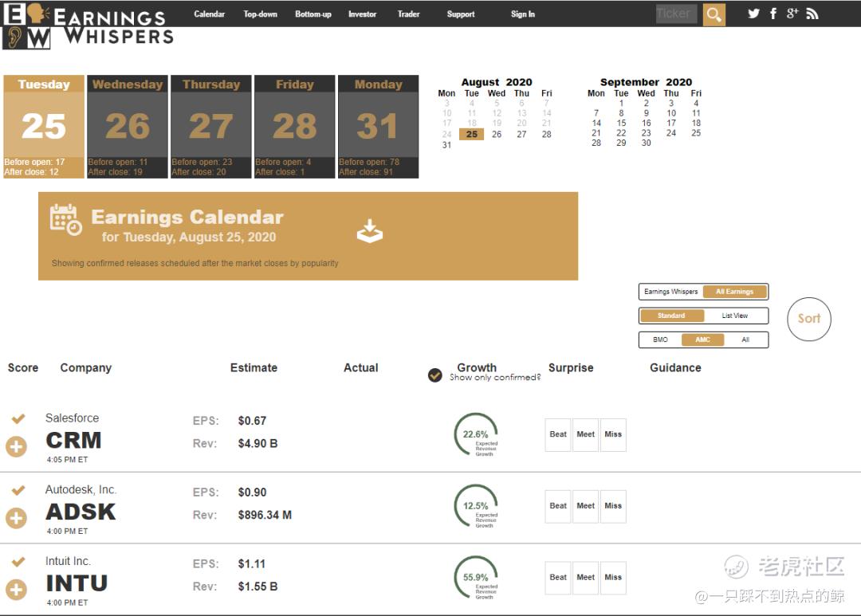
Task: Click the plus icon beside CRM
Action: pos(17,446)
